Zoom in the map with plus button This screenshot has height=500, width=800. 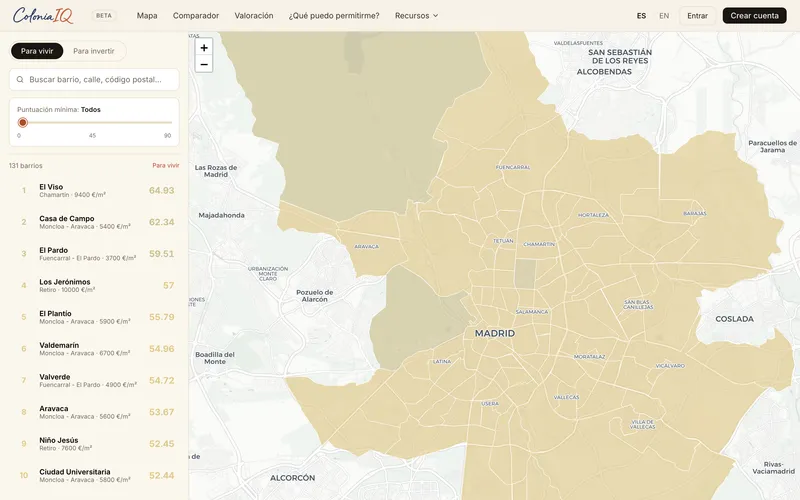pos(204,47)
